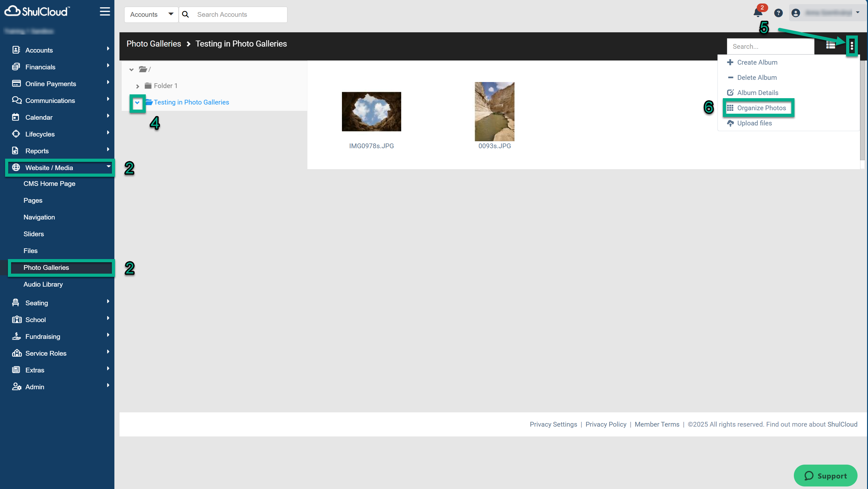The width and height of the screenshot is (868, 489).
Task: Choose Upload files menu option
Action: coord(754,123)
